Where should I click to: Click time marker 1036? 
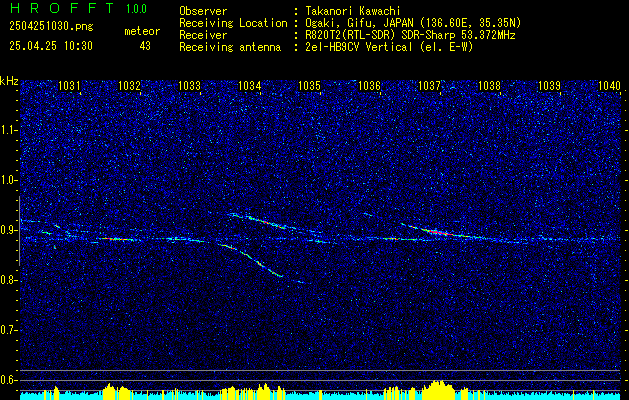click(369, 85)
